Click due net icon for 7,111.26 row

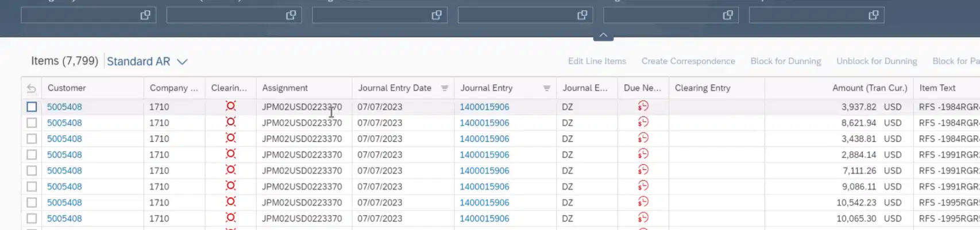click(x=643, y=170)
